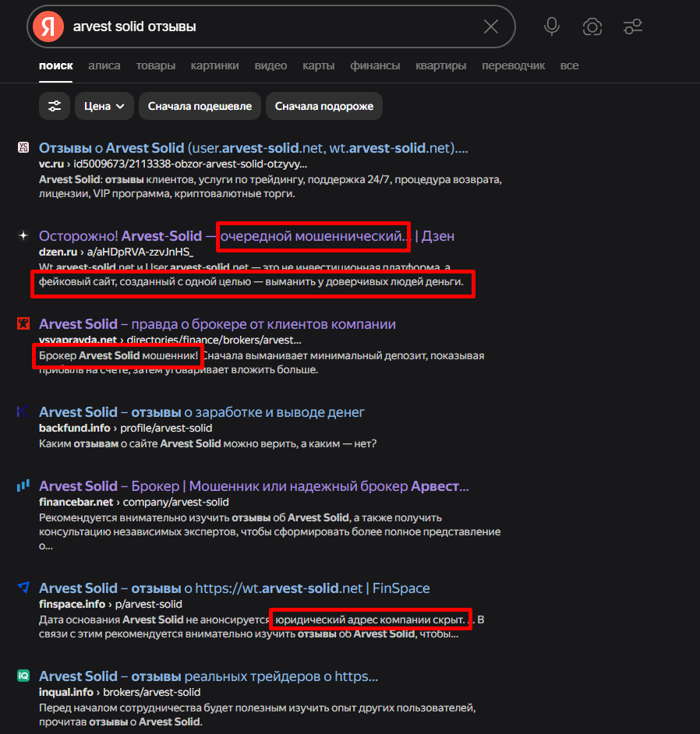
Task: Sort by Сначала подешевле
Action: pyautogui.click(x=200, y=106)
